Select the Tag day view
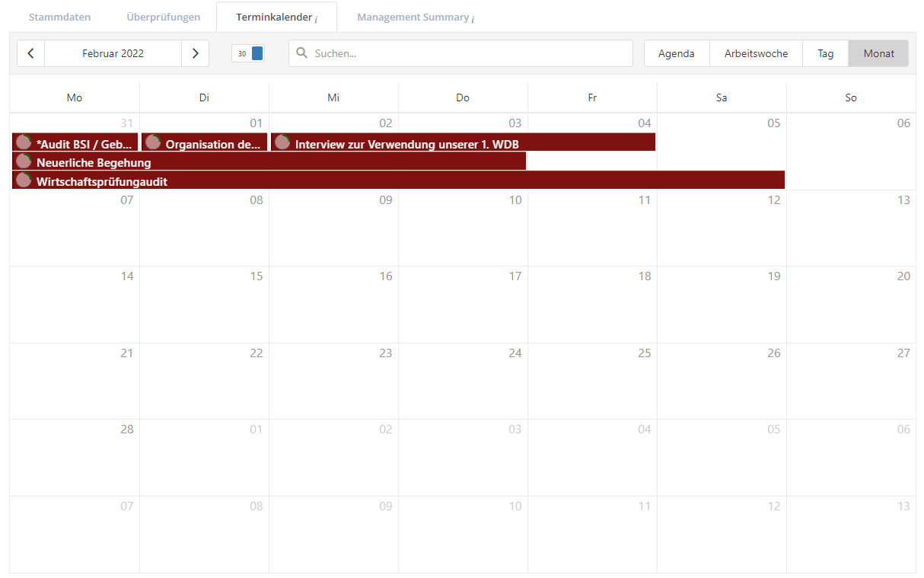This screenshot has height=578, width=924. tap(825, 53)
